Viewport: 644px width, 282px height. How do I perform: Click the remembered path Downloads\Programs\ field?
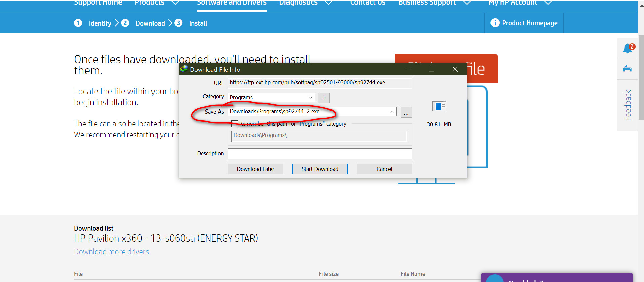[319, 136]
